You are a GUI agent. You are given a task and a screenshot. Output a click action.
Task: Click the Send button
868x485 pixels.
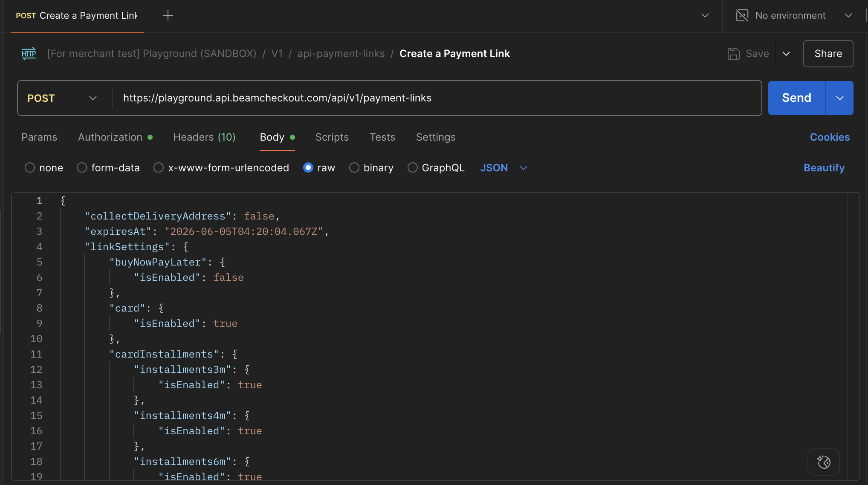click(797, 98)
